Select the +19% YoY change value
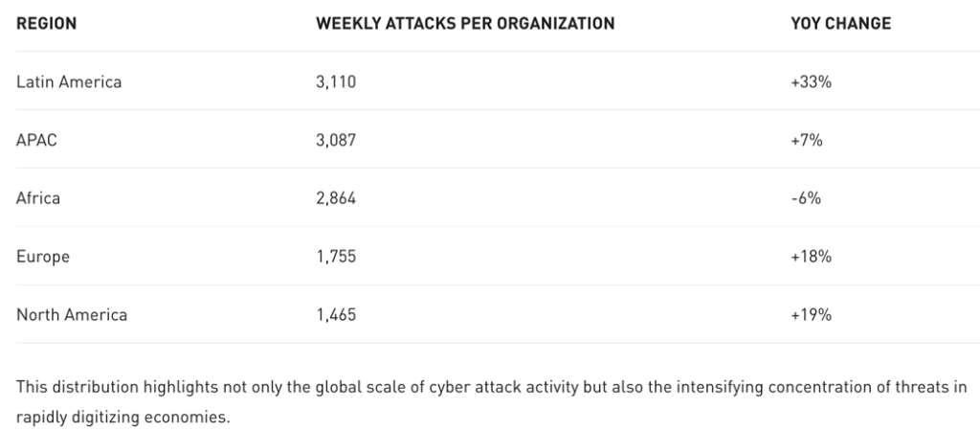The image size is (980, 431). click(x=812, y=314)
